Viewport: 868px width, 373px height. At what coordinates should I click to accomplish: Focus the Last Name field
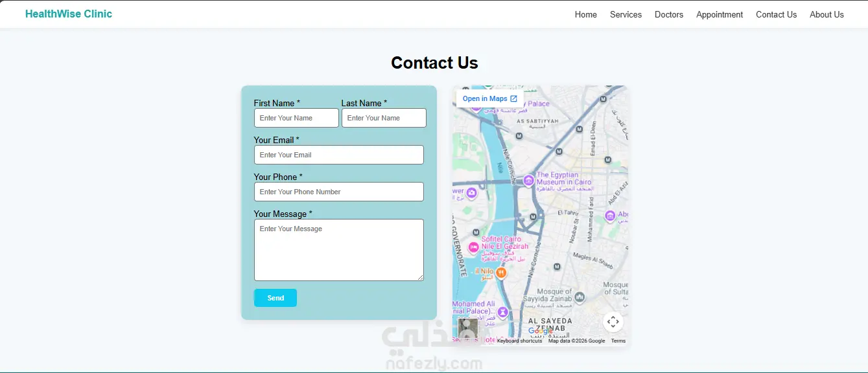pos(384,118)
